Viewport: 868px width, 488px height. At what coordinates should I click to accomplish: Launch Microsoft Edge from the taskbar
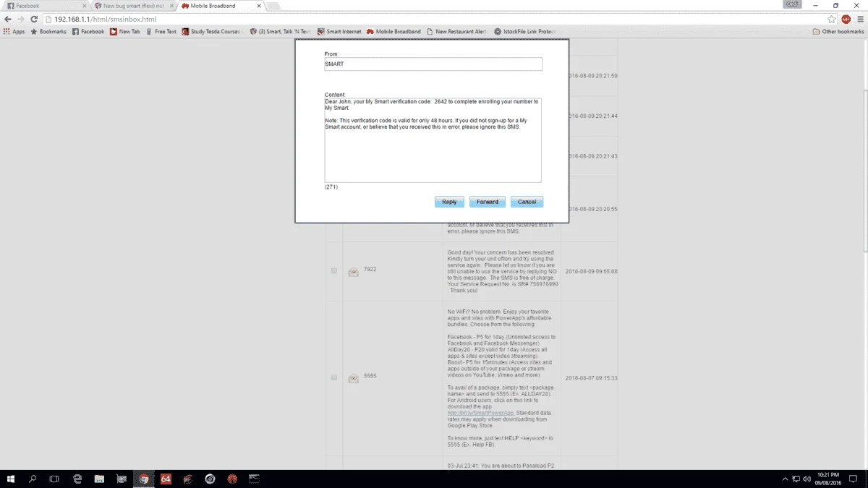(x=77, y=479)
